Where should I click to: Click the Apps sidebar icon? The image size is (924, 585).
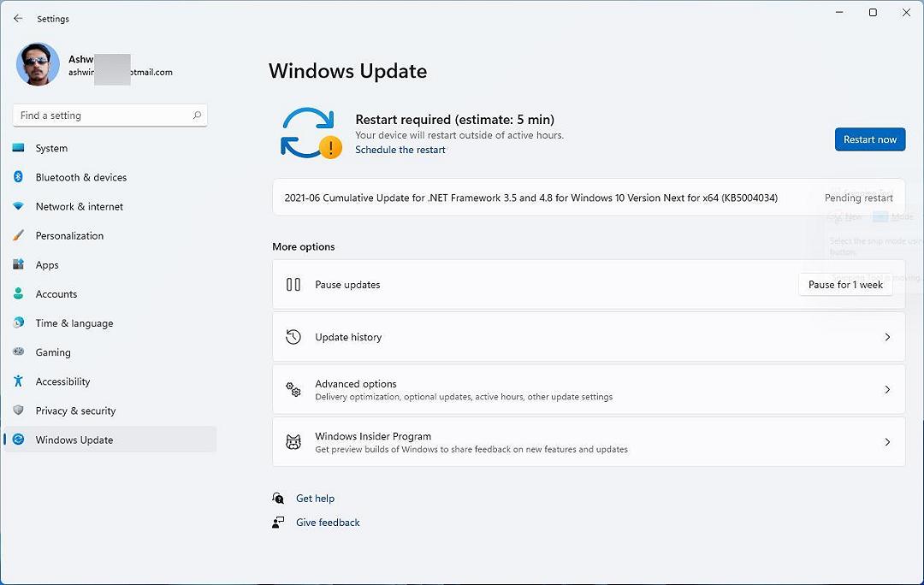[18, 264]
